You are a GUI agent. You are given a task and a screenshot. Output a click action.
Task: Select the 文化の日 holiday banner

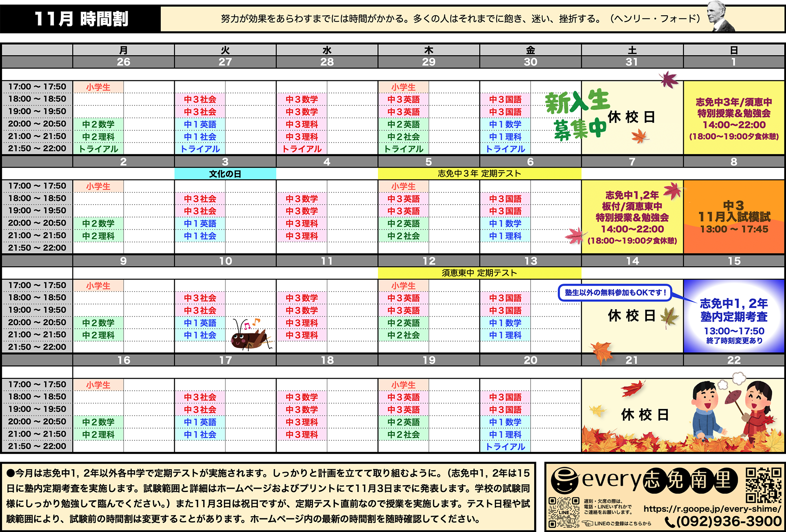click(x=225, y=174)
